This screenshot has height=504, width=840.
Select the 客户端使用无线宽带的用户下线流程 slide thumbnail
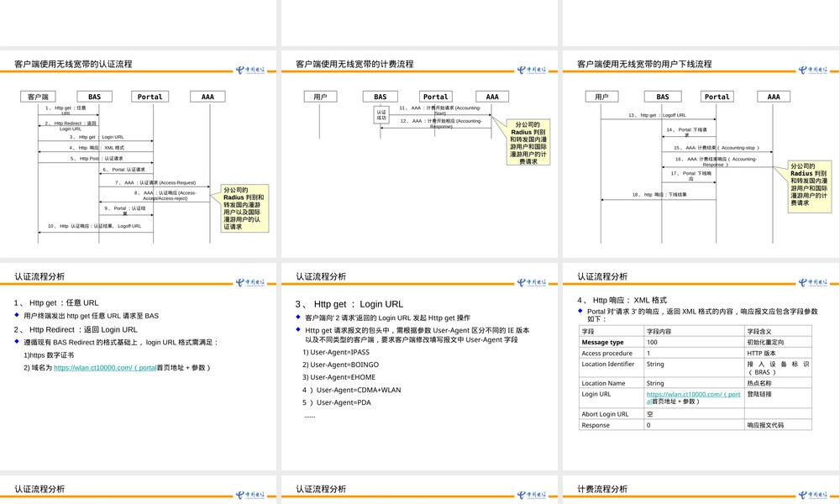tap(701, 155)
